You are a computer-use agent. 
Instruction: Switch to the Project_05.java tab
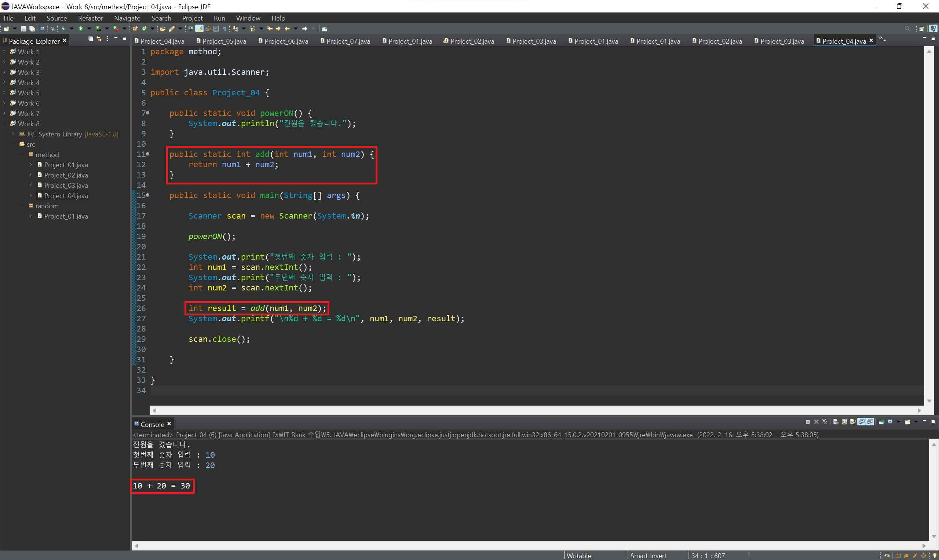click(224, 41)
